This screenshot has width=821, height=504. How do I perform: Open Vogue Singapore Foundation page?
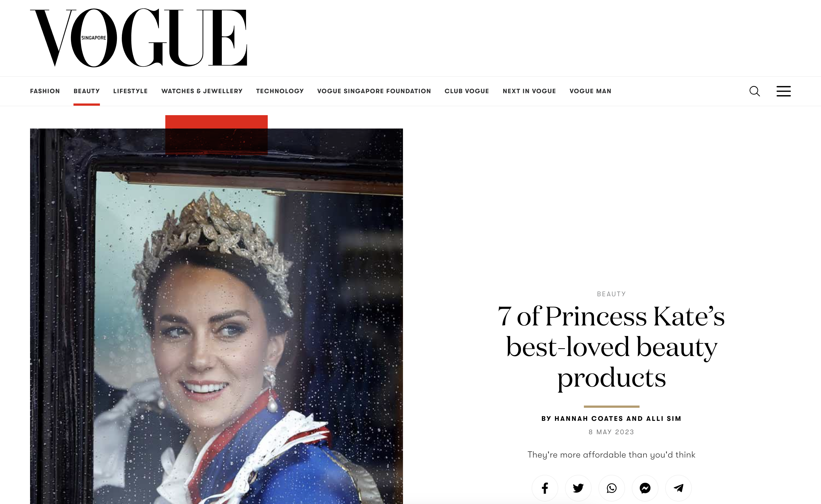[374, 91]
